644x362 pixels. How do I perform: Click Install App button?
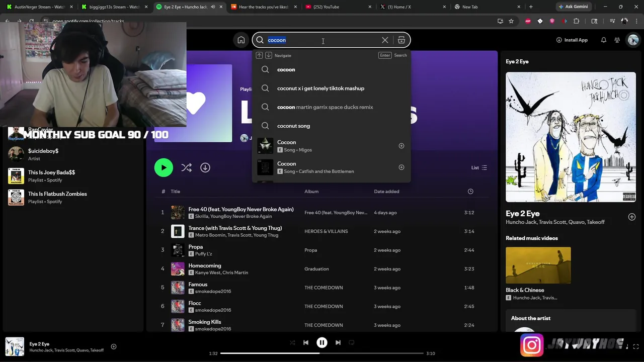[x=572, y=40]
